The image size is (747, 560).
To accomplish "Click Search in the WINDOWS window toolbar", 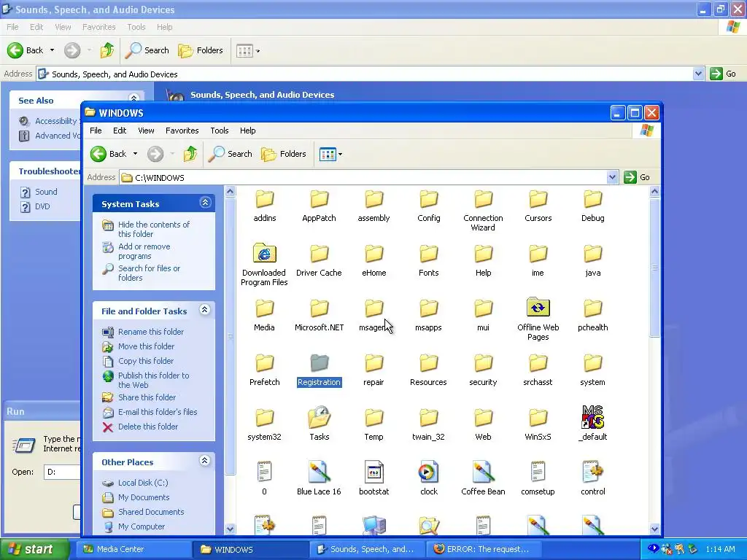I will point(231,154).
